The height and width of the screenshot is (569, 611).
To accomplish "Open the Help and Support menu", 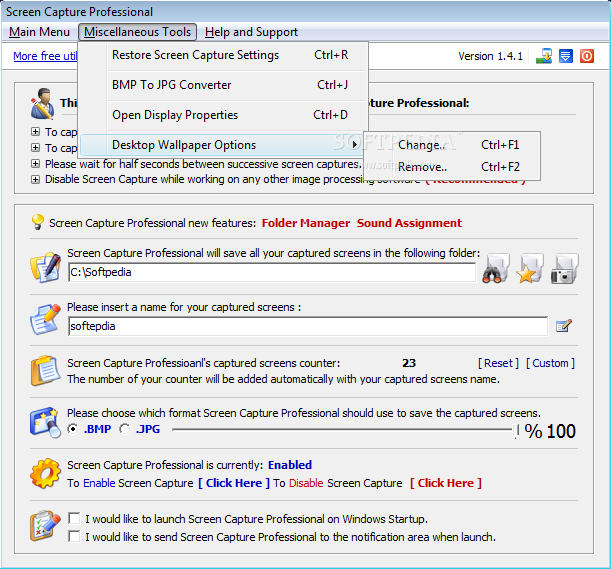I will [251, 32].
